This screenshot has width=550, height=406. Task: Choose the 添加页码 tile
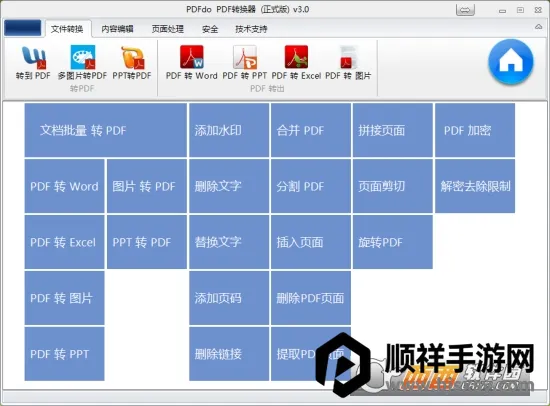[229, 298]
